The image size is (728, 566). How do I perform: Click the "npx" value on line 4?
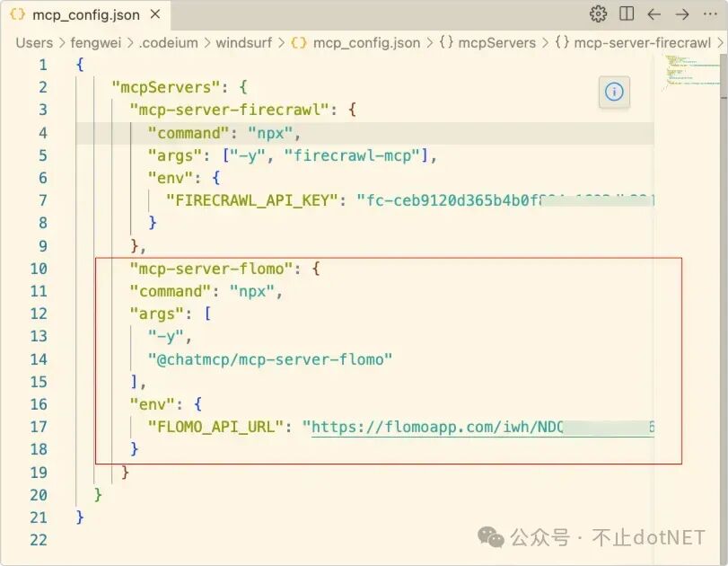pyautogui.click(x=271, y=133)
